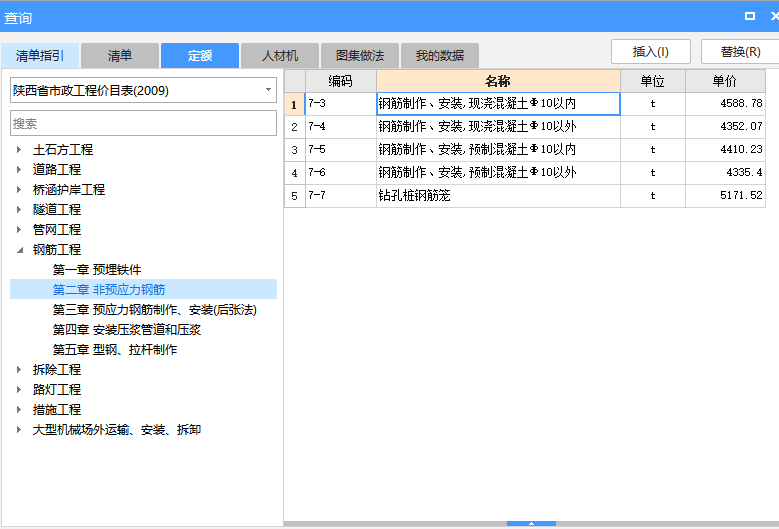Select 第一章 预埋铁件 in the tree

[97, 270]
